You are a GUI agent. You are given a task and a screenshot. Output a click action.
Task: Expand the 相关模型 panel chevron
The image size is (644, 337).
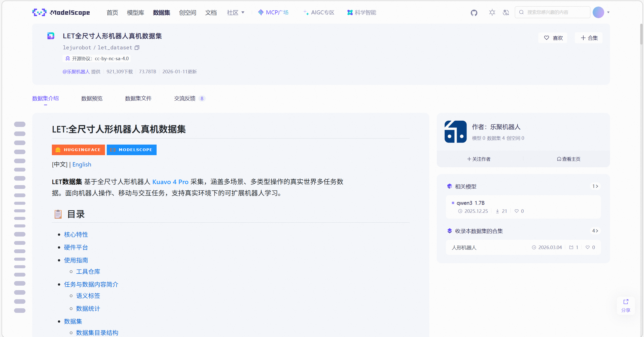click(596, 186)
